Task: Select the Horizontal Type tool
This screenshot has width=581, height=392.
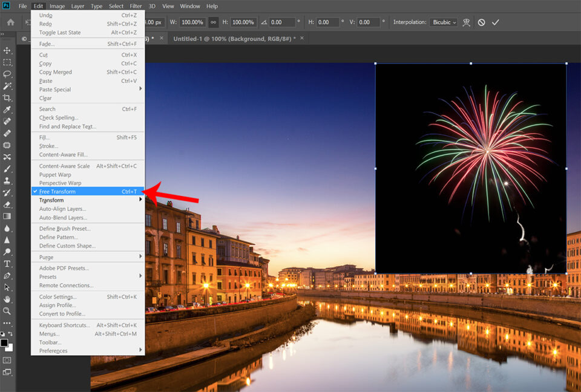Action: tap(7, 263)
